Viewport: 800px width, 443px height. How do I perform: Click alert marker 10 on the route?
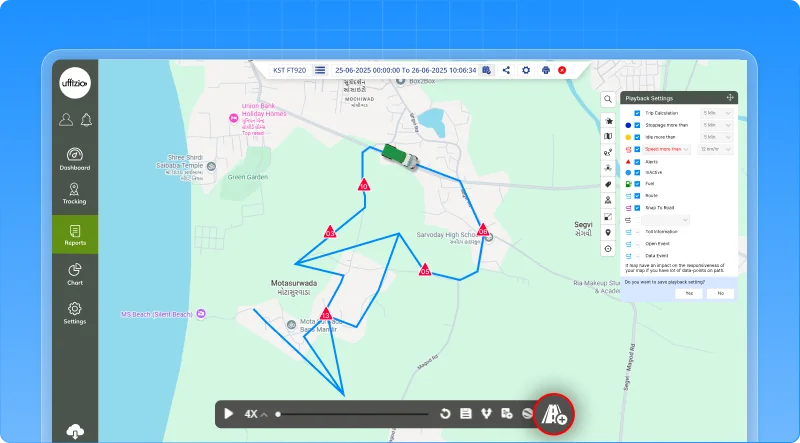pos(364,185)
